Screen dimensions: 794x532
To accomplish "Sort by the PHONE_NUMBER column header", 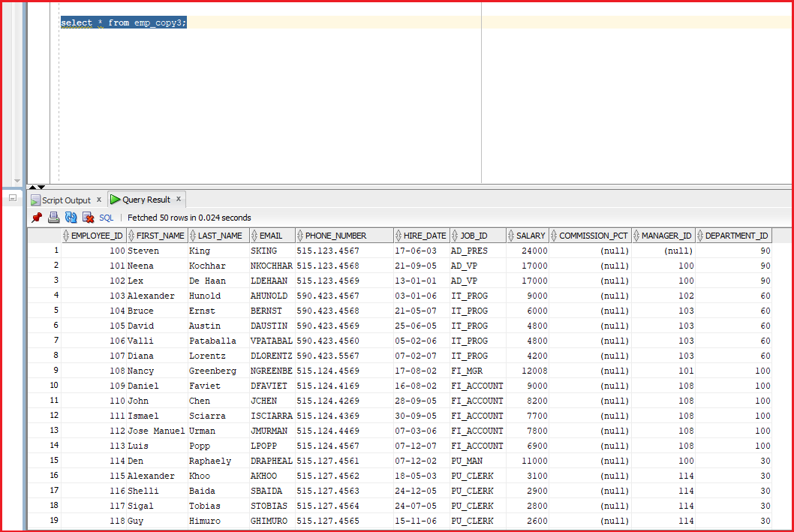I will tap(344, 236).
